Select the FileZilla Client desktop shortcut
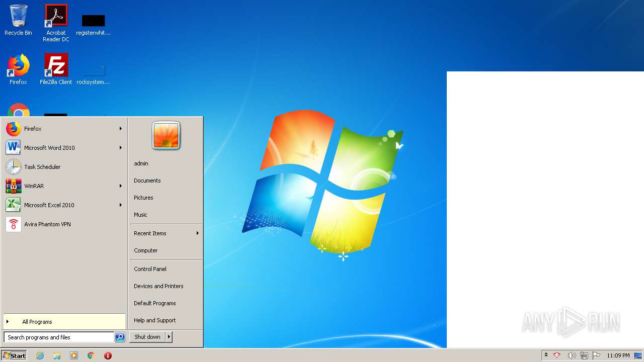 pos(56,69)
